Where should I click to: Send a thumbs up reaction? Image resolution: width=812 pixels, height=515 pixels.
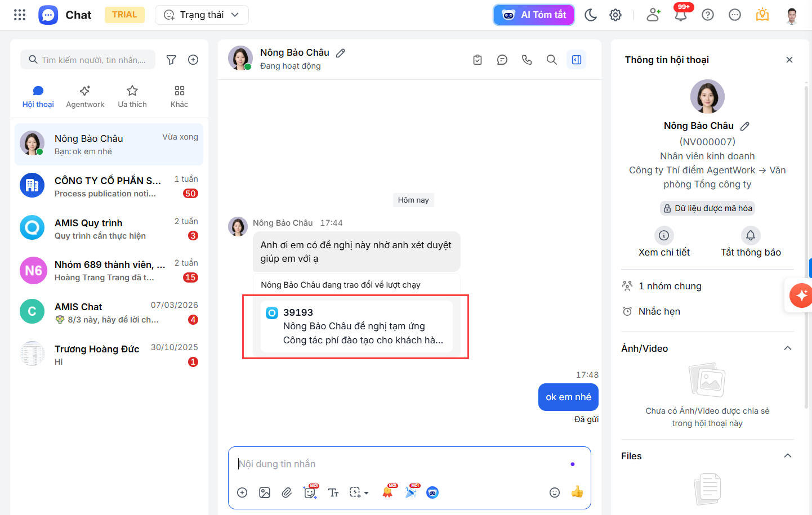click(577, 492)
